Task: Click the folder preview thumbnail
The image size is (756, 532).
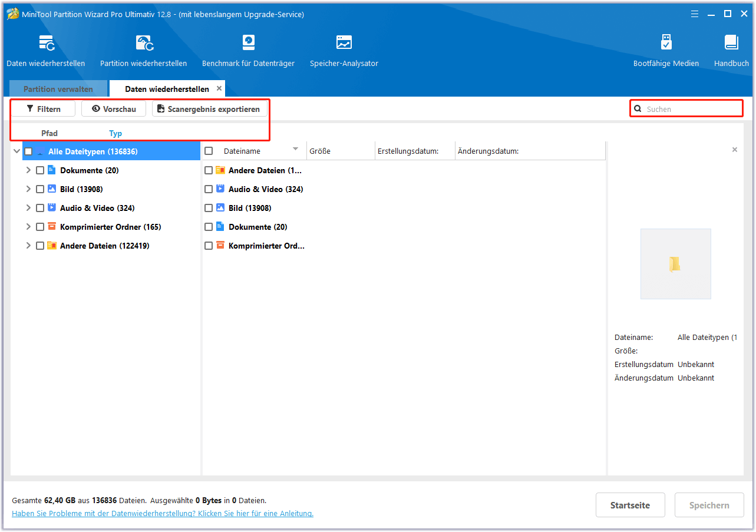Action: 675,264
